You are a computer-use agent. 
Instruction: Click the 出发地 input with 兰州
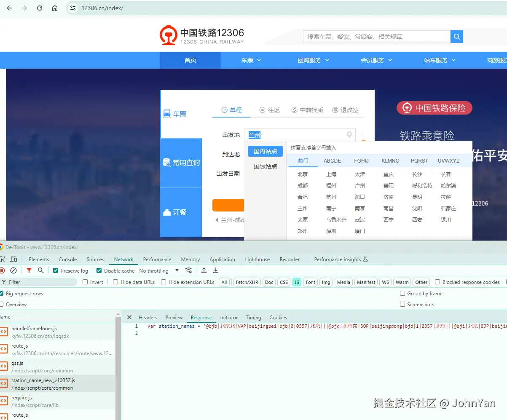300,135
